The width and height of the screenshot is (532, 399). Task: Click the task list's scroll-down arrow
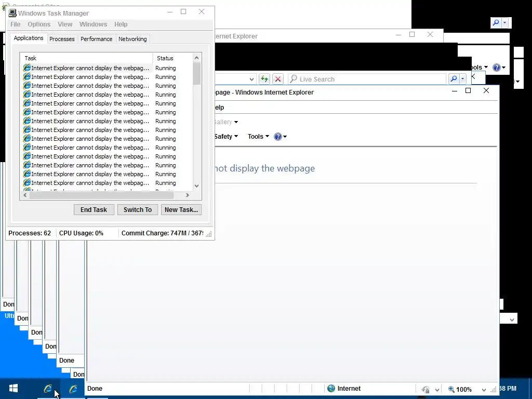point(196,186)
